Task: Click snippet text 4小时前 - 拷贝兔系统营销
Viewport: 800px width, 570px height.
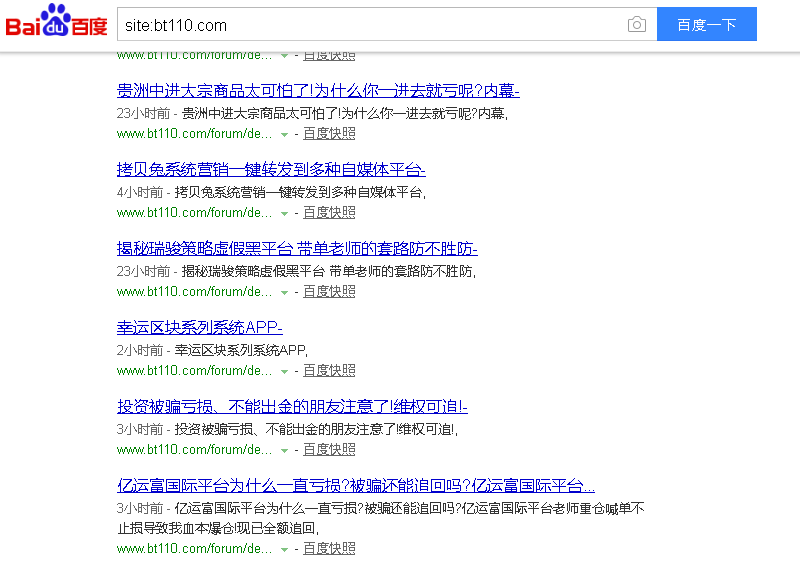Action: (x=271, y=192)
